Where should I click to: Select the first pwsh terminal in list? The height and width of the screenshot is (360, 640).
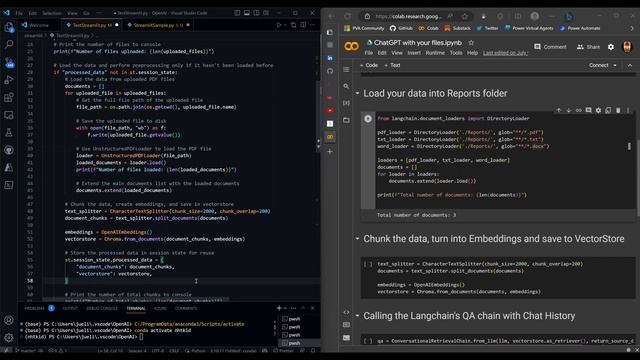point(292,319)
